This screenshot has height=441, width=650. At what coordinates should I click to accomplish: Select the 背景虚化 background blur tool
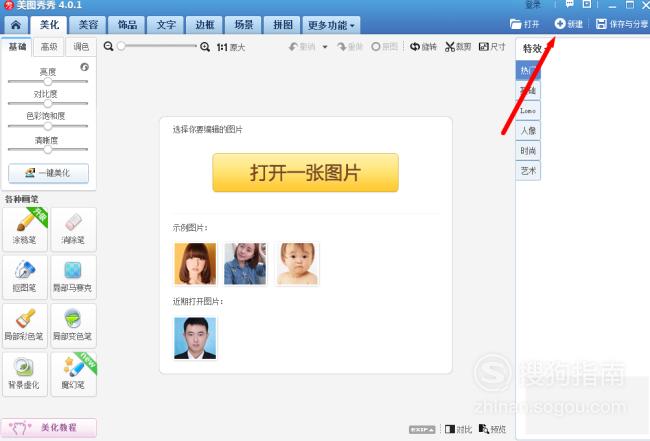25,374
